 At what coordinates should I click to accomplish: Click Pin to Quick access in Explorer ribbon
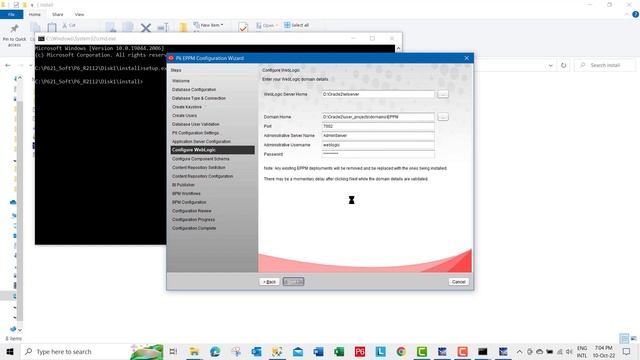pos(14,35)
